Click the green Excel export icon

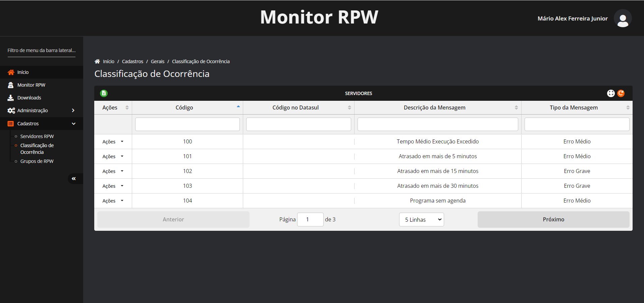pyautogui.click(x=104, y=93)
